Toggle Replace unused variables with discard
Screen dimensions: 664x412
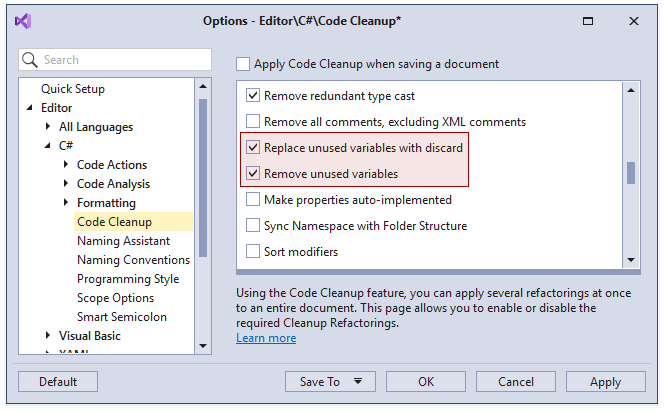pos(253,148)
